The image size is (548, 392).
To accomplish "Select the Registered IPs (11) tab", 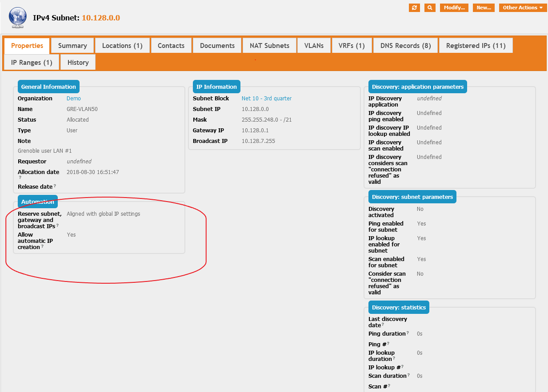I will 476,46.
